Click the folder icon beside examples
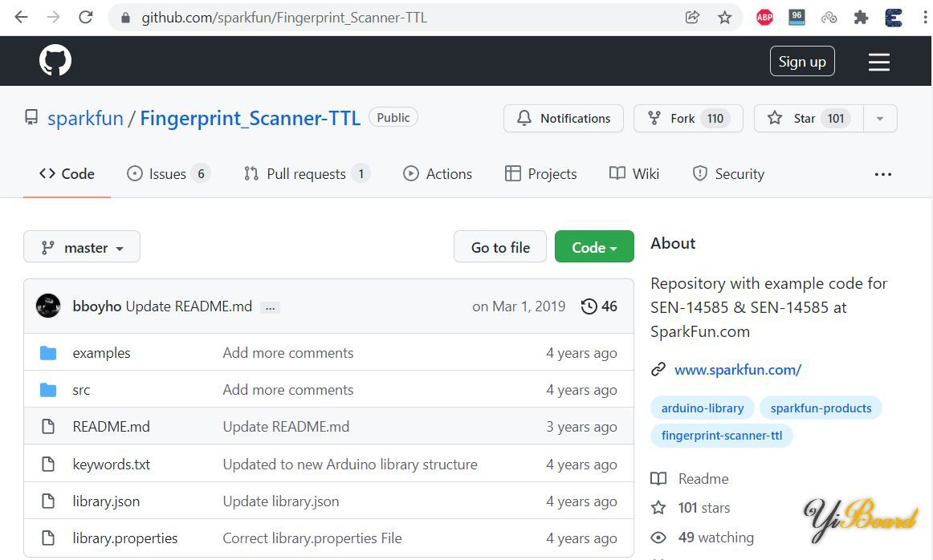Screen dimensions: 933x560 coord(48,353)
